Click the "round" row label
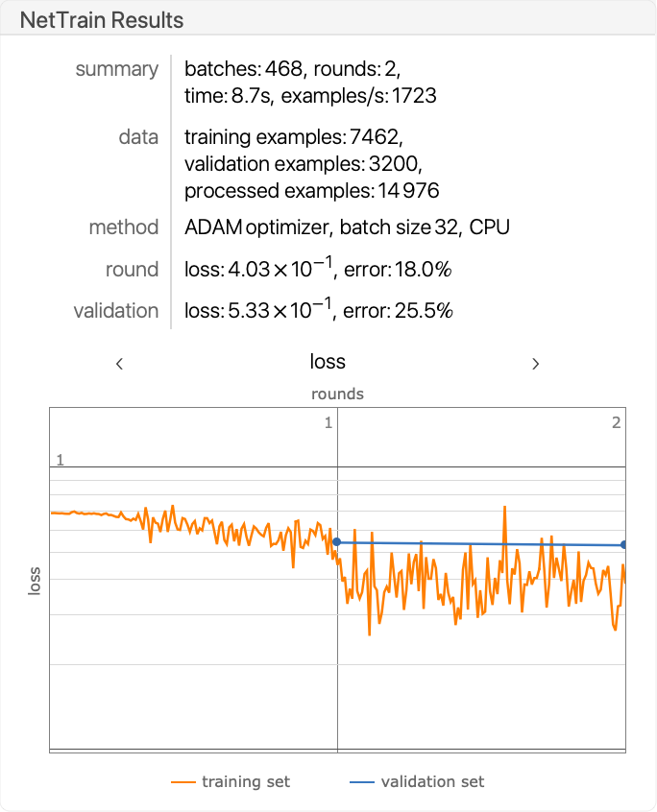Image resolution: width=657 pixels, height=812 pixels. coord(132,270)
